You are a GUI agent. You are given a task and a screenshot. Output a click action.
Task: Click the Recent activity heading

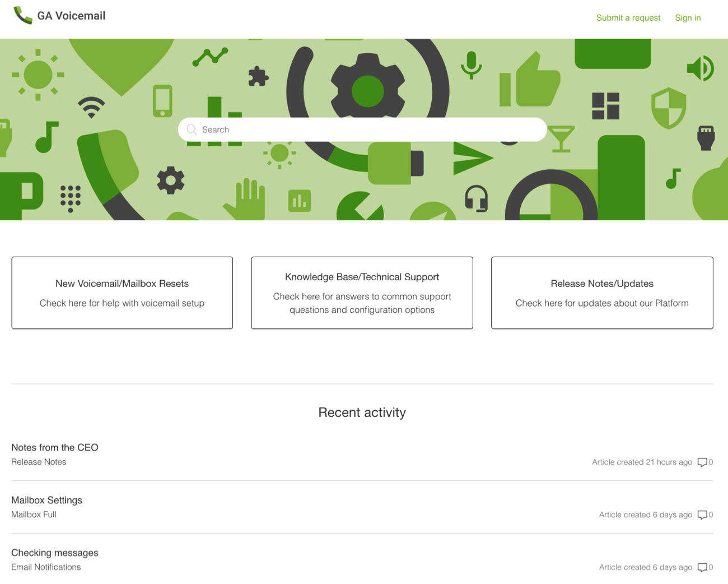click(362, 412)
